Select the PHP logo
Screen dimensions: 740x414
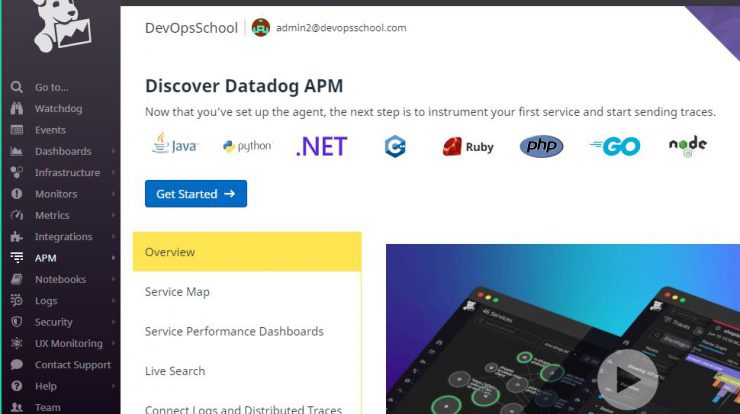click(541, 146)
